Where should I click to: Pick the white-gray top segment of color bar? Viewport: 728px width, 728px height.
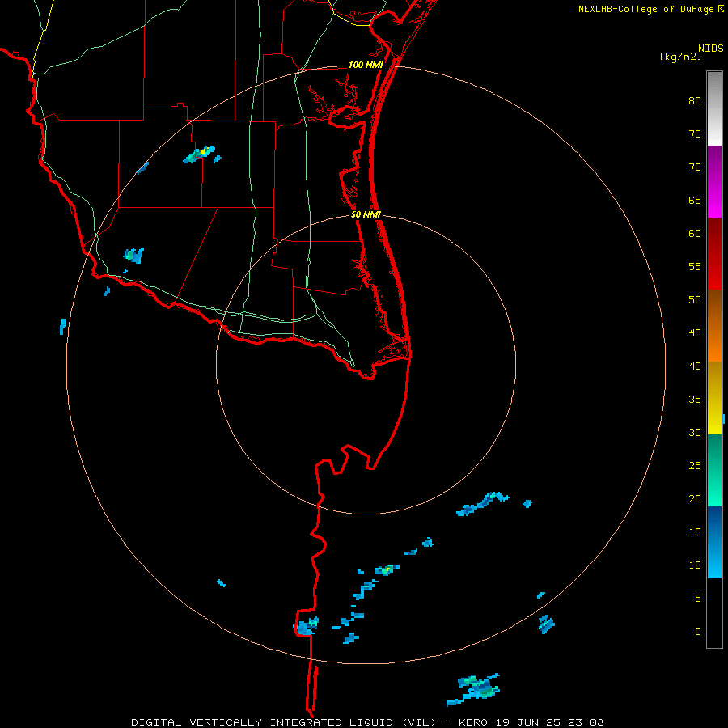tap(714, 108)
